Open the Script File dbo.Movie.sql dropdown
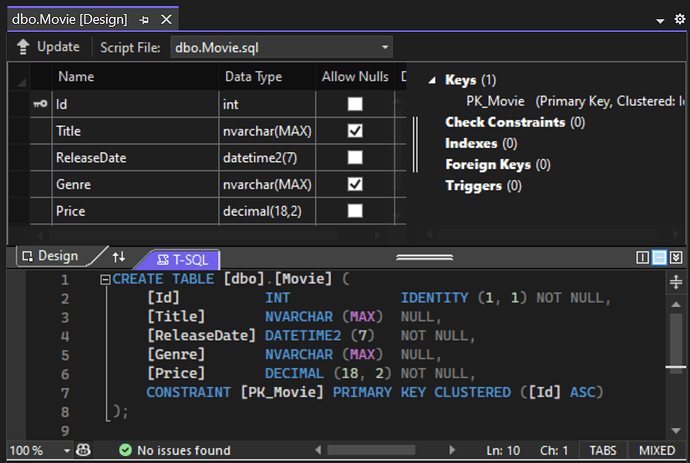Viewport: 690px width, 463px height. [282, 47]
